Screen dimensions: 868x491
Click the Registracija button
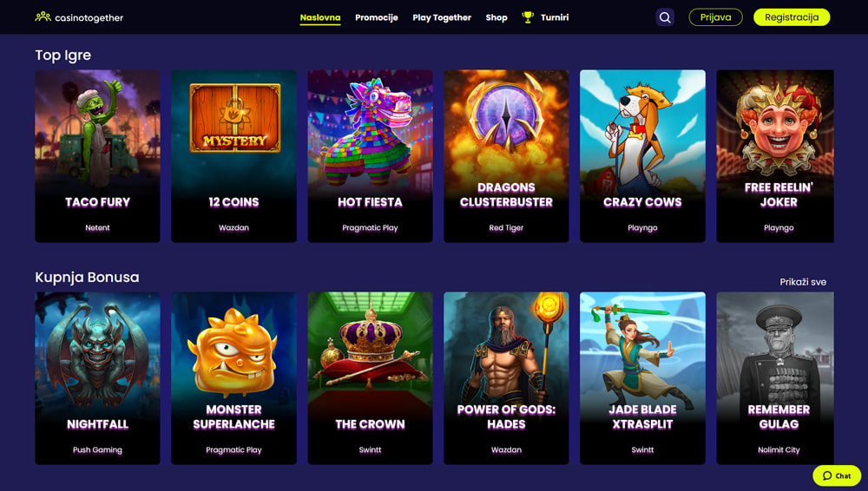click(x=792, y=17)
